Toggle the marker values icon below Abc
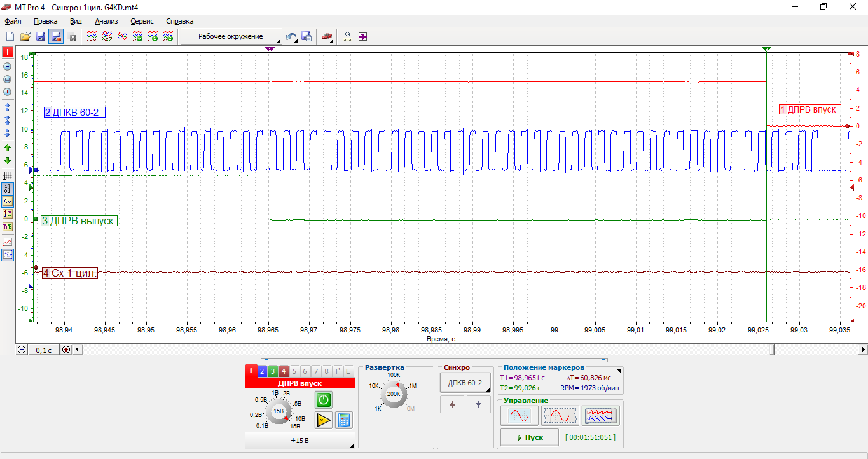868x459 pixels. point(8,214)
